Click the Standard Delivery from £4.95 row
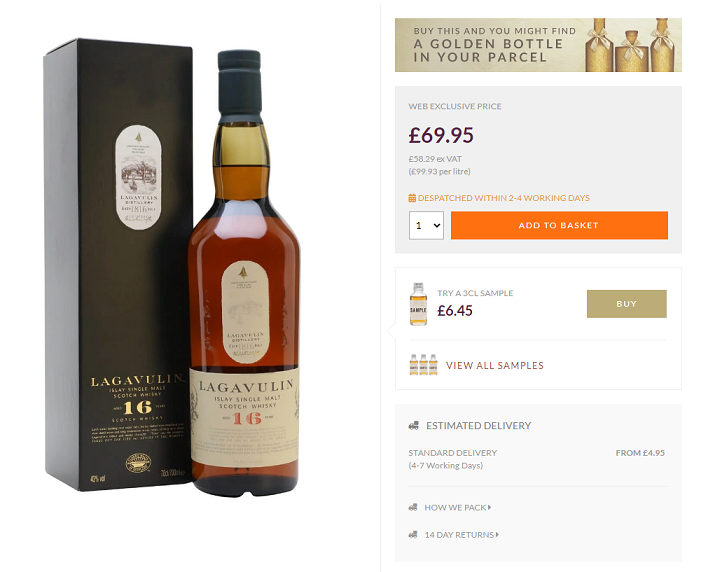 point(536,459)
